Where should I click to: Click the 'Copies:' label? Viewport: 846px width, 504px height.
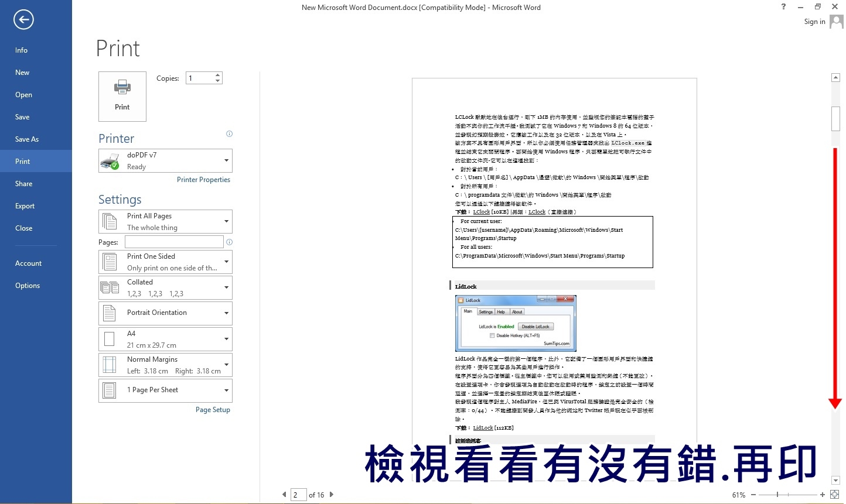[x=168, y=78]
